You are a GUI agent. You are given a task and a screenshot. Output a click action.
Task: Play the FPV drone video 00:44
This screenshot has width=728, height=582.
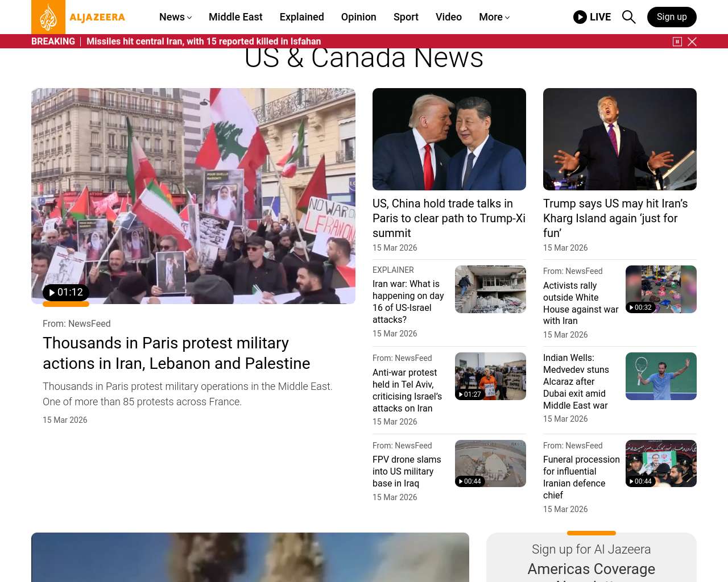tap(470, 481)
